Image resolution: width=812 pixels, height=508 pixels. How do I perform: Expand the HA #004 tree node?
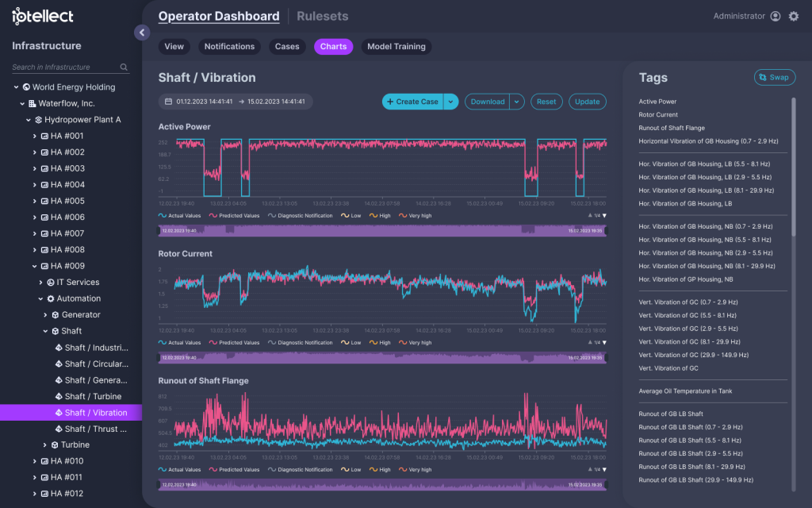(x=34, y=185)
